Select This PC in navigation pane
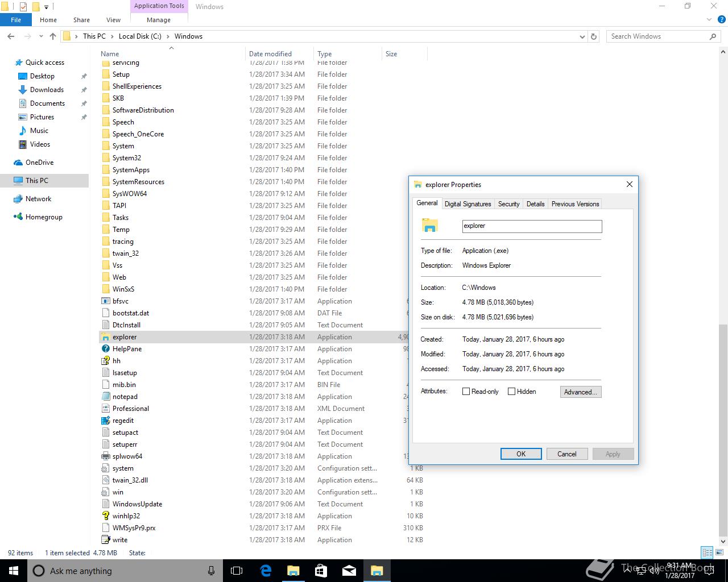 [x=44, y=181]
